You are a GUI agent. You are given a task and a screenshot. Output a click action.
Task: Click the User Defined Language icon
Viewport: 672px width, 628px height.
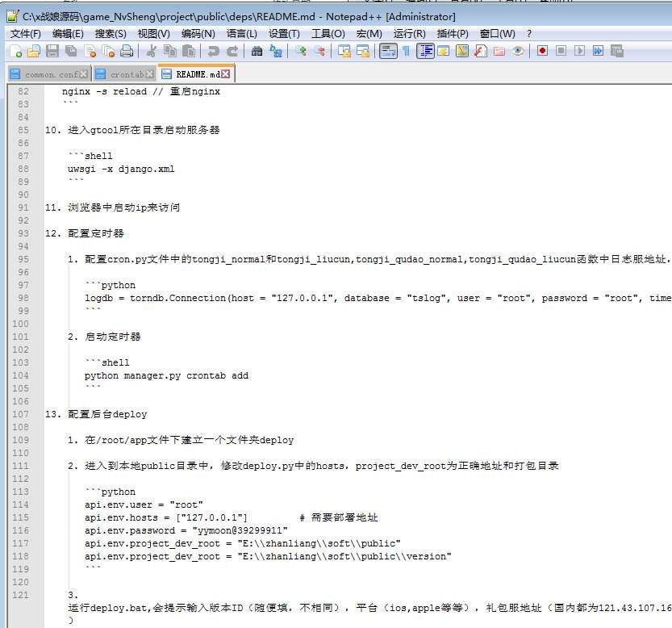443,51
